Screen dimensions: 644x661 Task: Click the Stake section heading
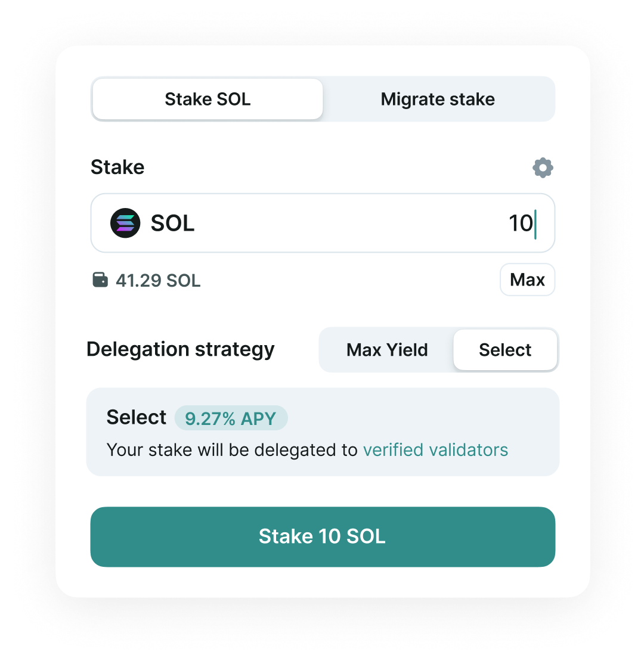117,167
